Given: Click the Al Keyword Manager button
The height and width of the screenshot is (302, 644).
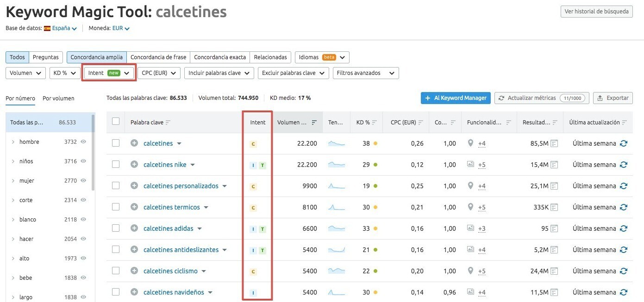Looking at the screenshot, I should coord(456,98).
